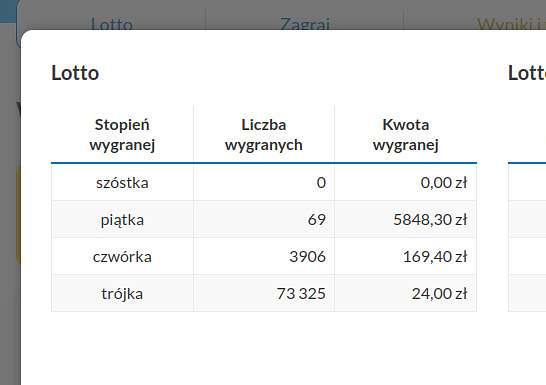Click the Liczba wygranych column header
The height and width of the screenshot is (385, 546).
[264, 134]
